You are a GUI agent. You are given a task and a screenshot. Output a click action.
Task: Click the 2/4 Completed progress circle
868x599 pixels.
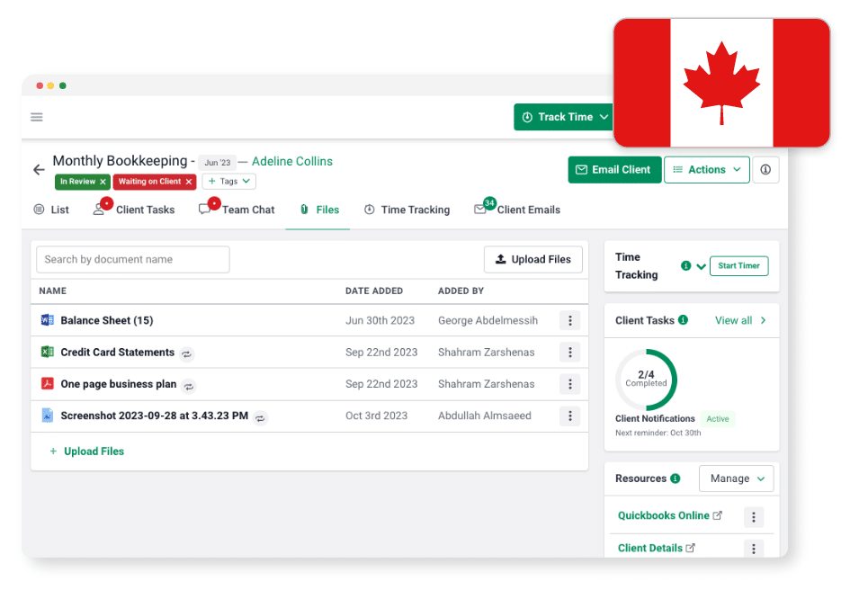click(646, 380)
